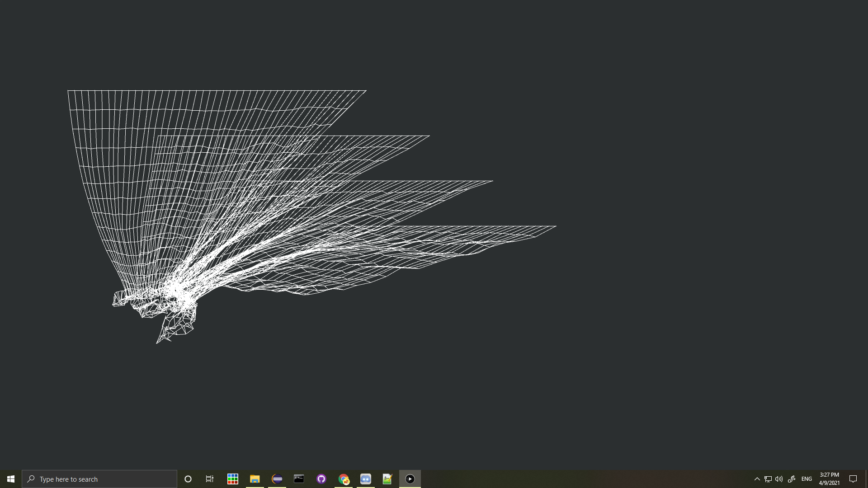Switch to the Google Chrome window
Screen dimensions: 868x488
pos(344,479)
